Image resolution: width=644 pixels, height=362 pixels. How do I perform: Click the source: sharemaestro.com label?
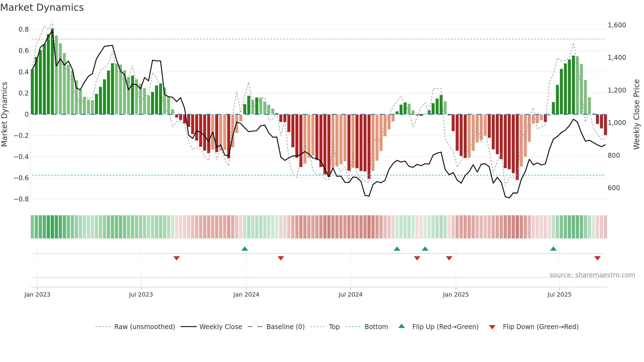click(592, 275)
